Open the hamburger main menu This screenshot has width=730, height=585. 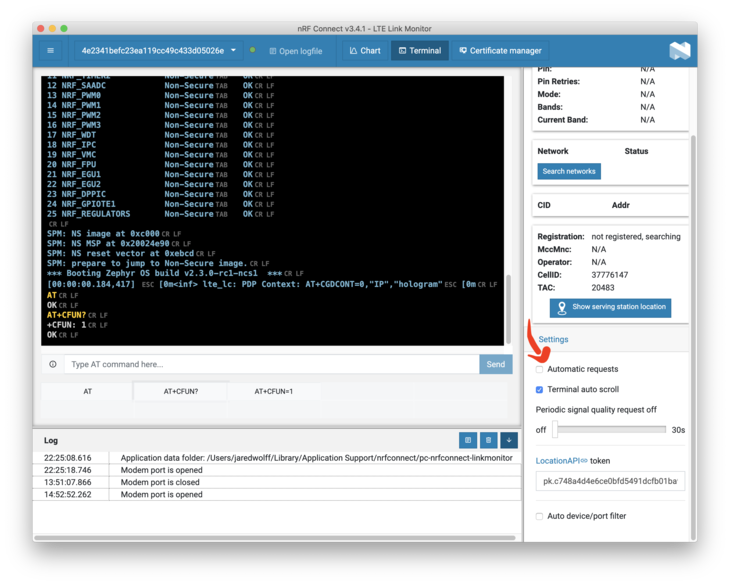[50, 51]
